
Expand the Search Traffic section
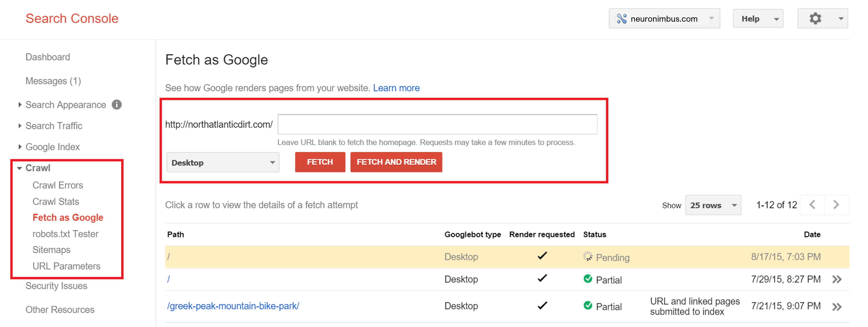click(x=20, y=126)
